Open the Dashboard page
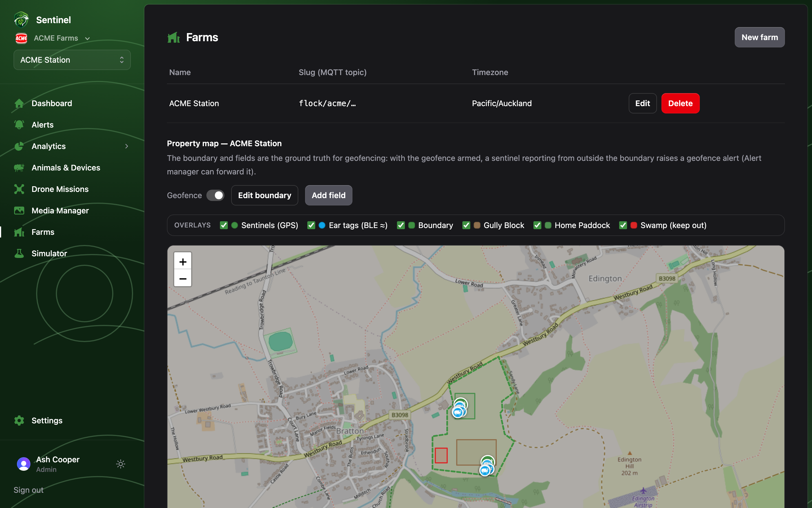Viewport: 812px width, 508px height. 52,104
